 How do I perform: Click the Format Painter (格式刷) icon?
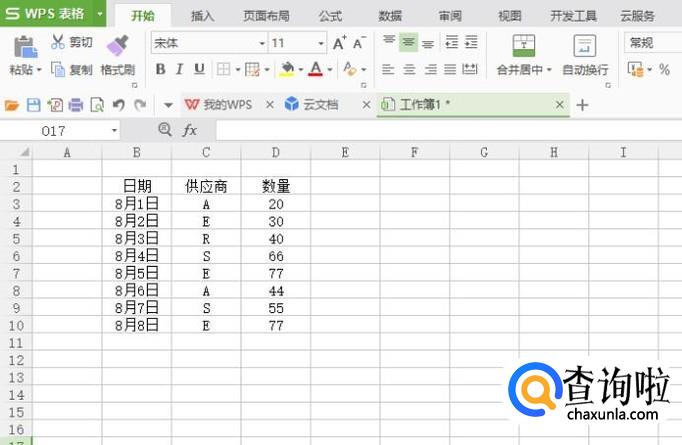[x=117, y=45]
